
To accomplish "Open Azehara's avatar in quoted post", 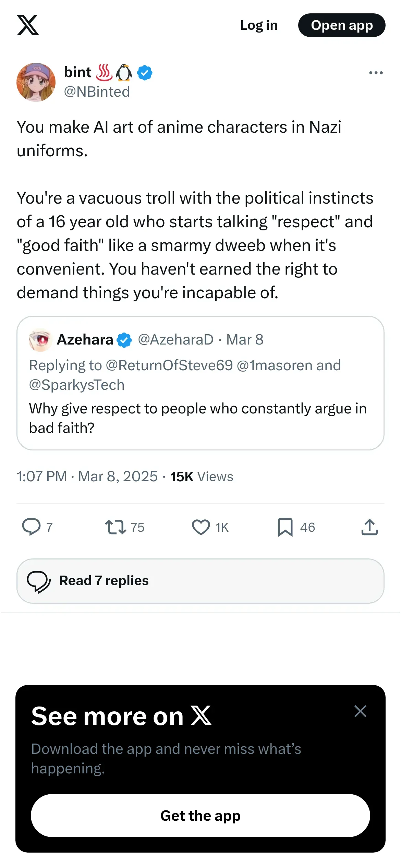I will (40, 340).
